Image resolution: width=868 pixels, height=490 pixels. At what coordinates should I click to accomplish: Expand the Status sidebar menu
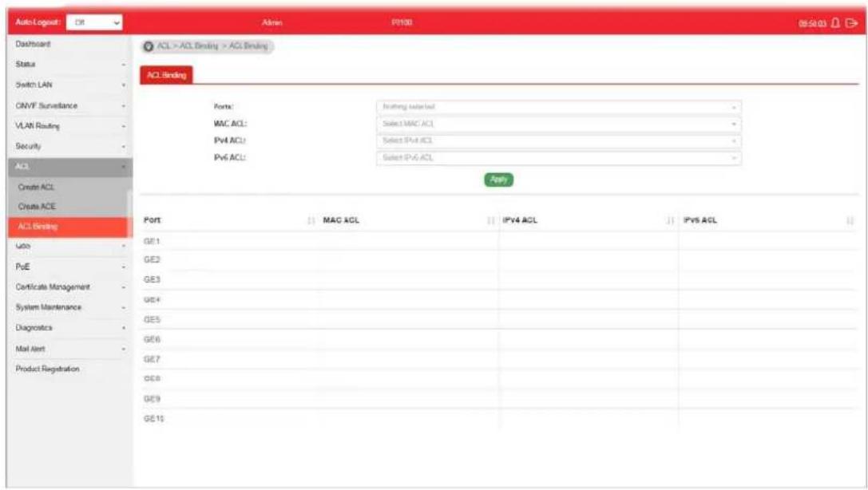click(x=69, y=65)
